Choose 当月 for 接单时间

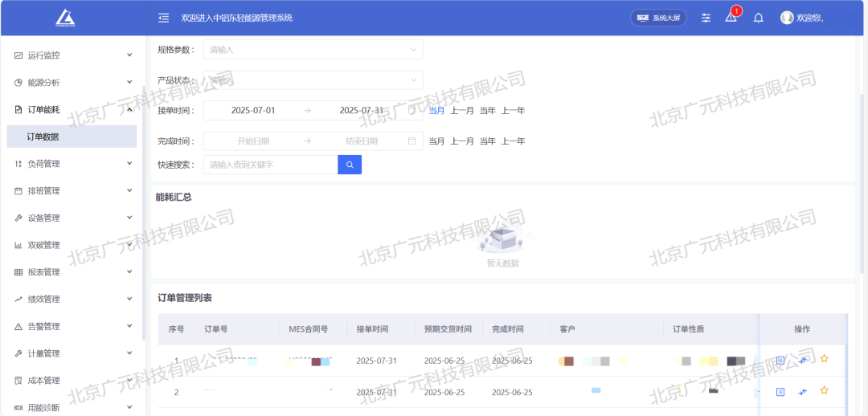436,110
